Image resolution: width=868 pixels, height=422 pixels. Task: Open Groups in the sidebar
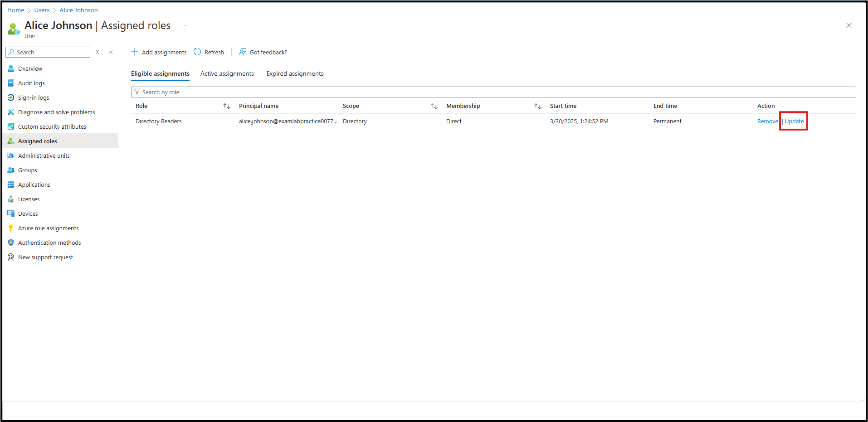coord(28,170)
